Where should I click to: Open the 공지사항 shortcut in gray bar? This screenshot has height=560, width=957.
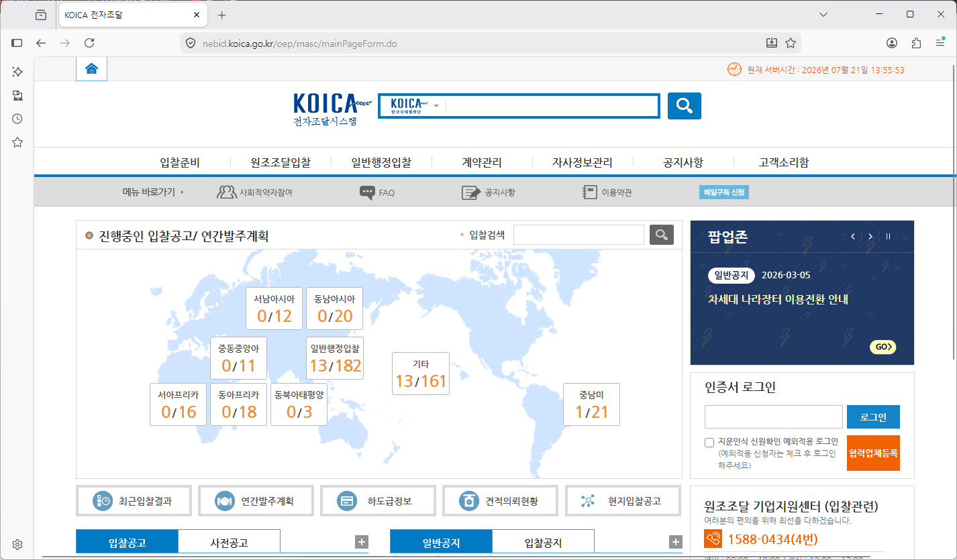tap(489, 192)
